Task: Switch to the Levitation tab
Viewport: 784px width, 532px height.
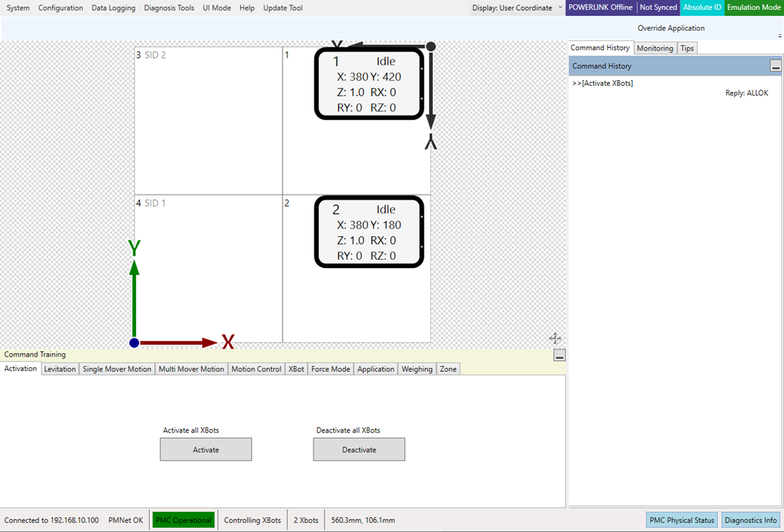Action: coord(59,369)
